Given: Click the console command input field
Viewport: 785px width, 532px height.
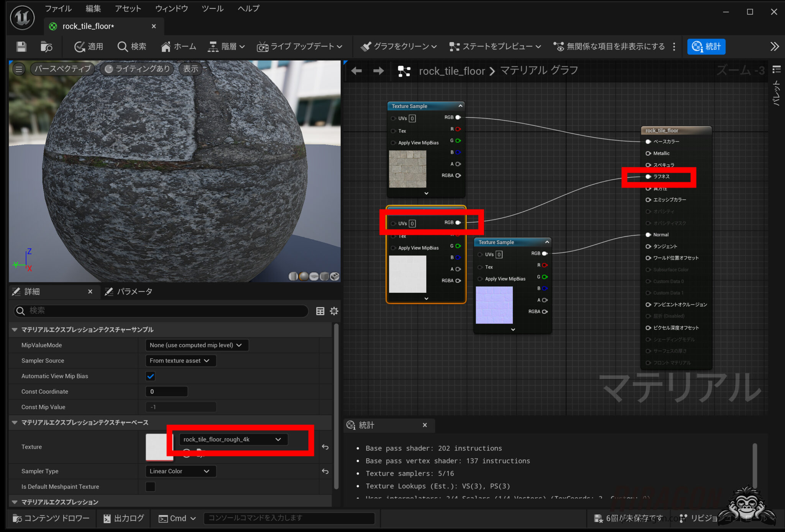Looking at the screenshot, I should pyautogui.click(x=289, y=518).
